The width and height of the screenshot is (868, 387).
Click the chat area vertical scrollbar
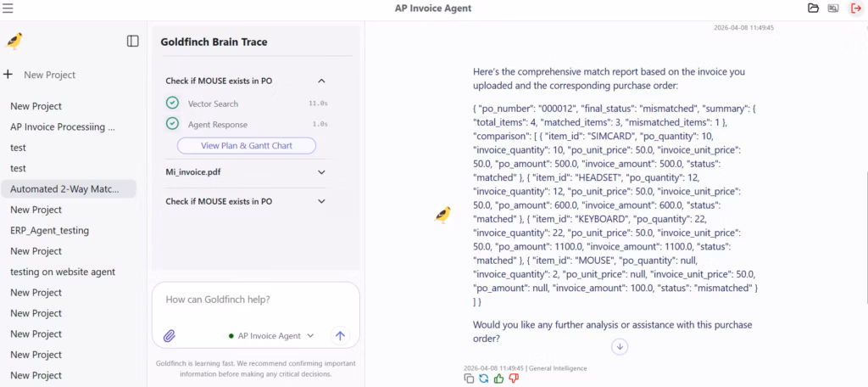coord(865,236)
